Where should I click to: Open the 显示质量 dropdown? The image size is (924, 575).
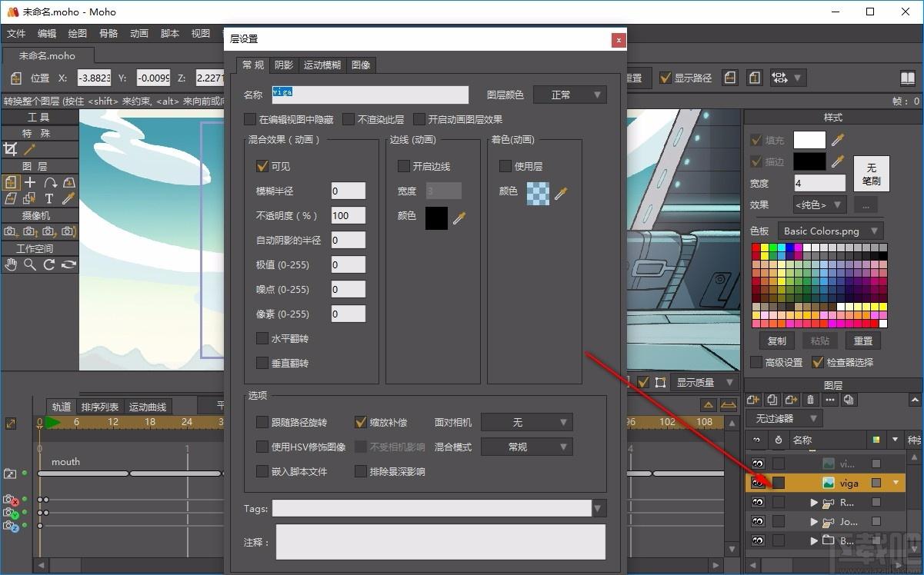point(704,382)
